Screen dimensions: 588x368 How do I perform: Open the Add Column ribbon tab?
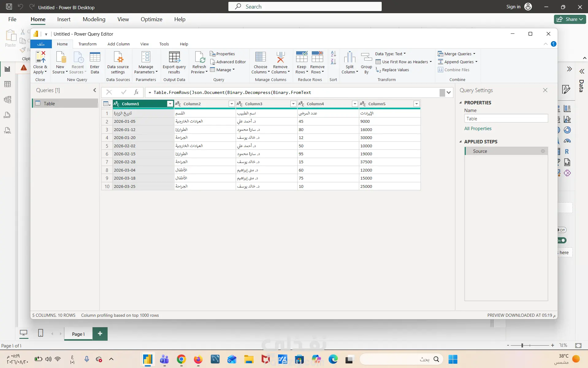[x=119, y=44]
